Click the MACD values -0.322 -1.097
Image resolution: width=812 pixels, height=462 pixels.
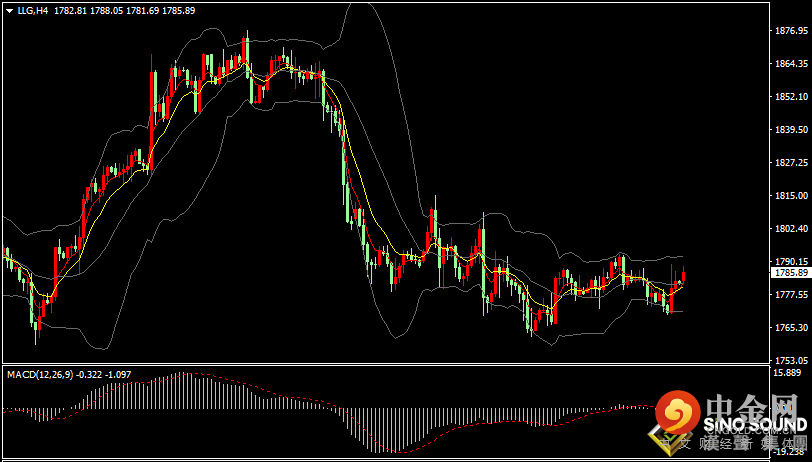[104, 374]
